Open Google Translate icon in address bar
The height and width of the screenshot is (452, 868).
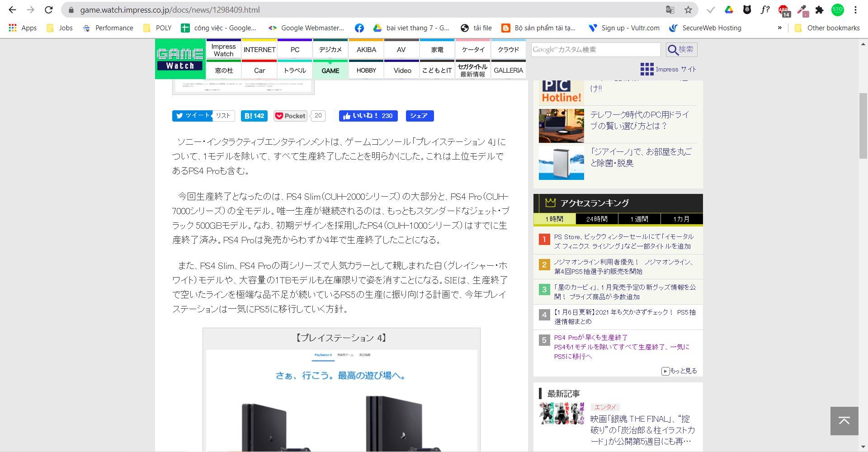tap(670, 9)
